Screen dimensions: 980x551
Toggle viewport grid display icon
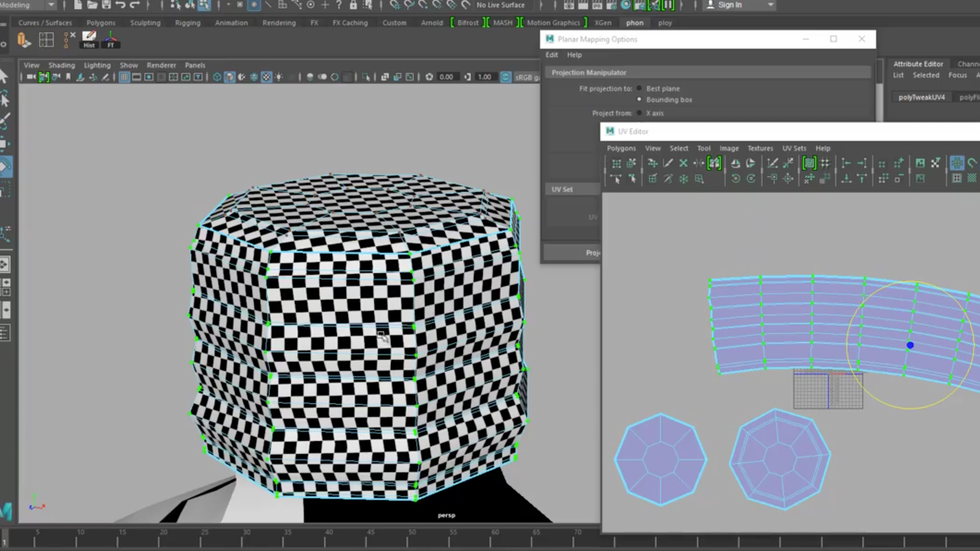[124, 77]
